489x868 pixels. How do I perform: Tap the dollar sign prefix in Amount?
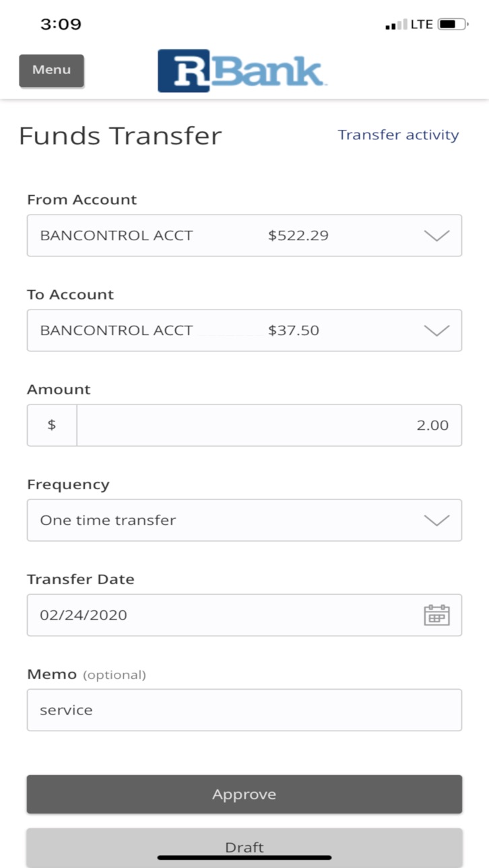pos(52,425)
